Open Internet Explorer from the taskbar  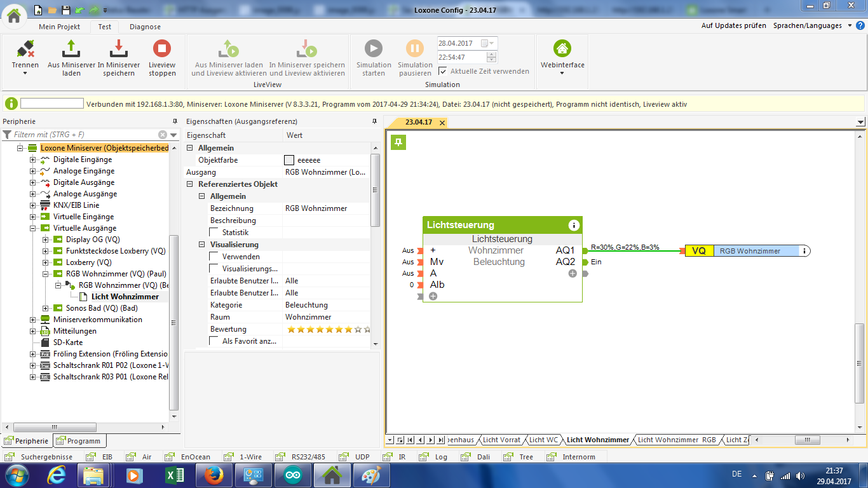point(57,475)
